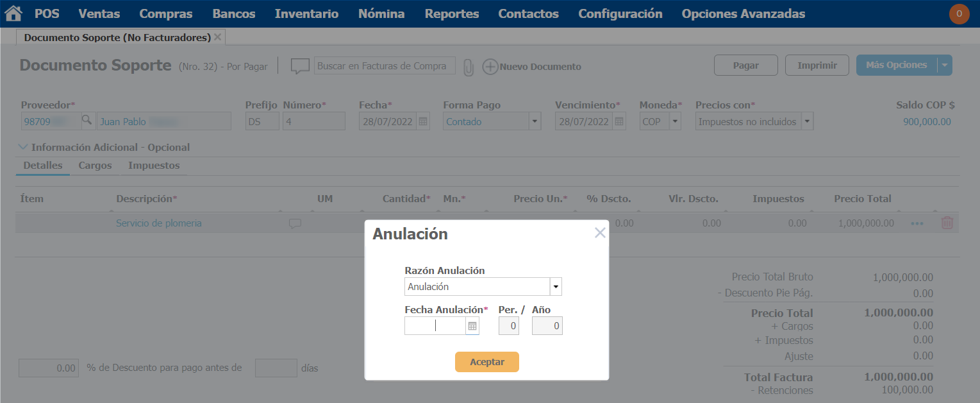Open the three-dots options on item row
The width and height of the screenshot is (980, 403).
[x=917, y=223]
